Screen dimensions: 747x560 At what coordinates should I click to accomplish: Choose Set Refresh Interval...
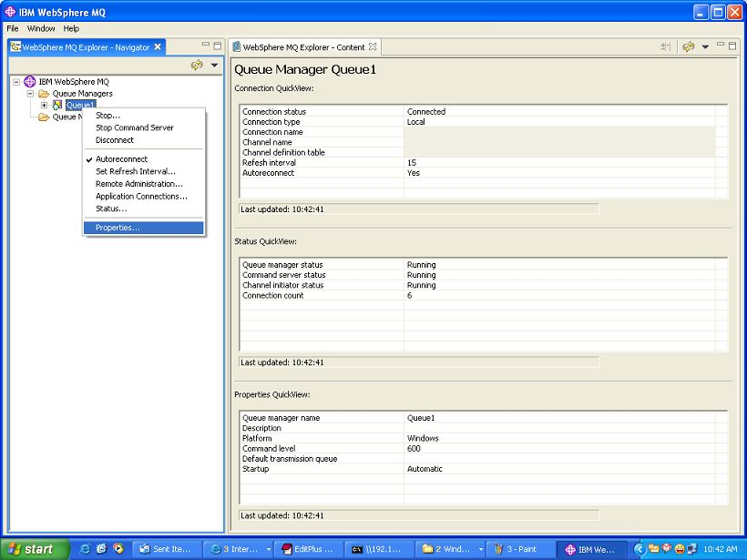pos(143,171)
